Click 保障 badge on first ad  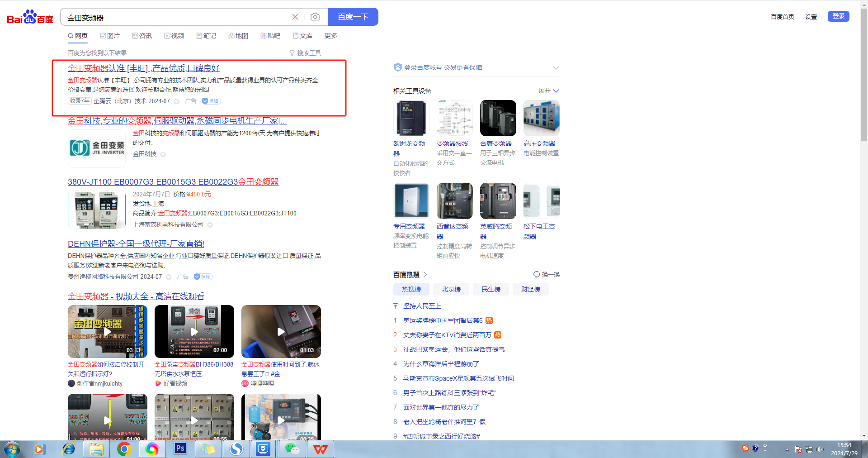coord(211,101)
